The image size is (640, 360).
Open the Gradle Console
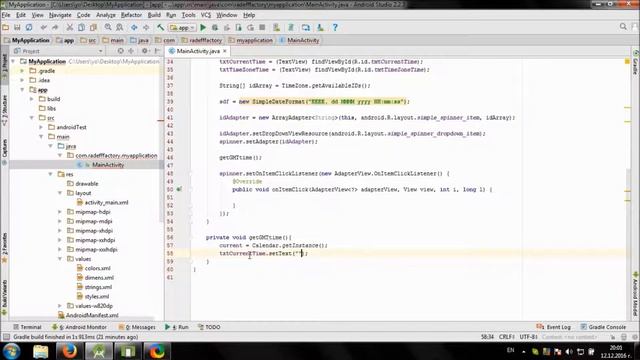pos(603,327)
